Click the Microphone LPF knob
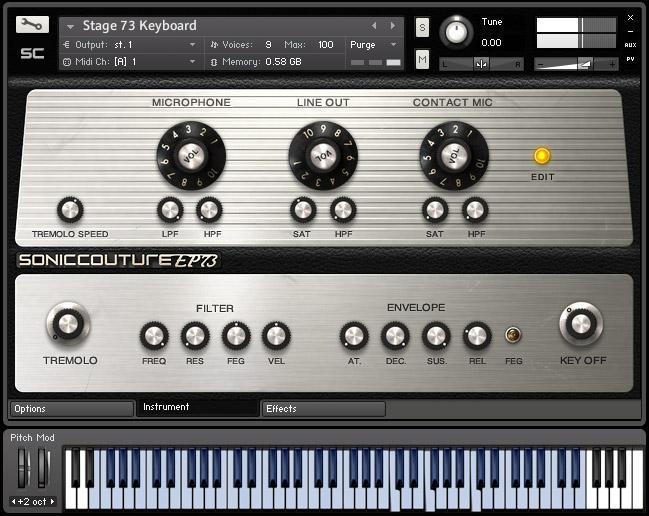Screen dimensions: 649x516 pyautogui.click(x=170, y=210)
